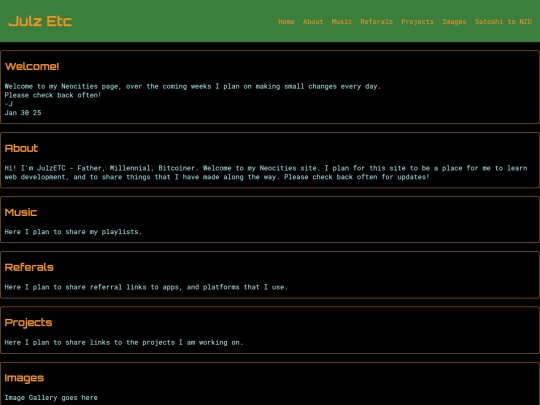
Task: Click the 'Please check back often!' line
Action: [53, 95]
